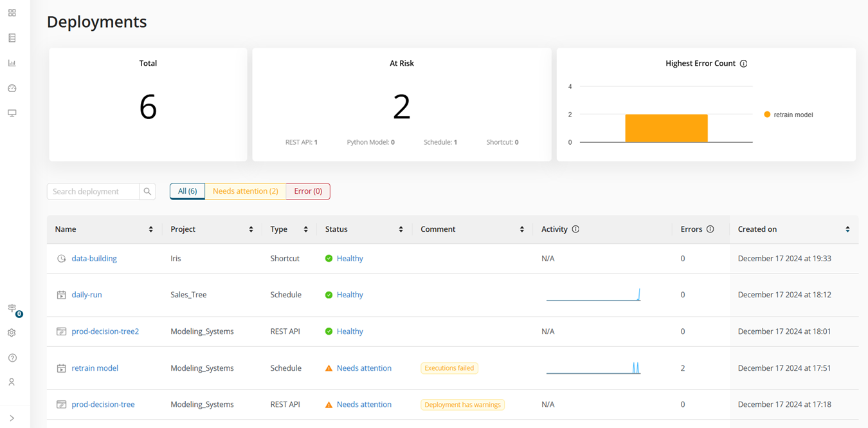
Task: Click the retrain model chart legend label
Action: pos(793,115)
